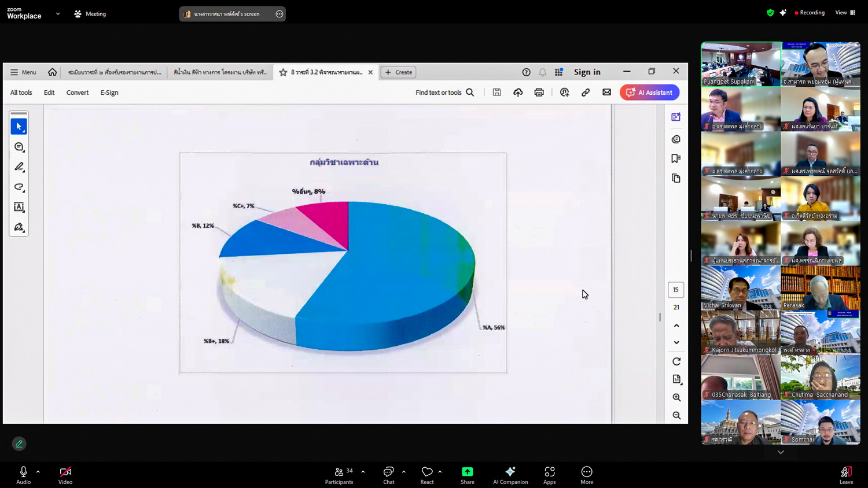The image size is (868, 488).
Task: Click the rotate page icon
Action: pyautogui.click(x=676, y=361)
